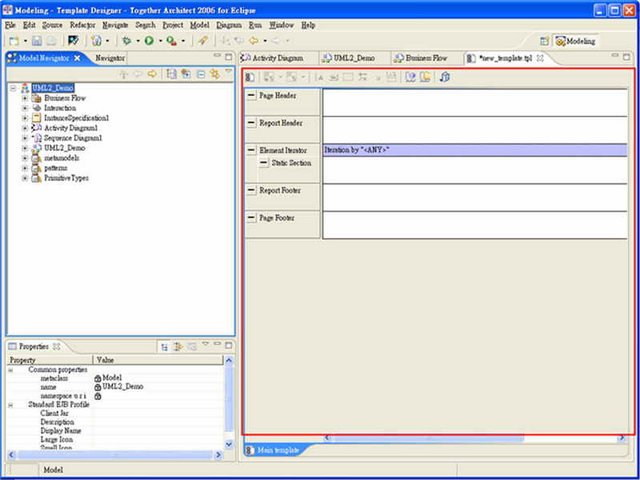Collapse the Page Header section
640x480 pixels.
(252, 96)
